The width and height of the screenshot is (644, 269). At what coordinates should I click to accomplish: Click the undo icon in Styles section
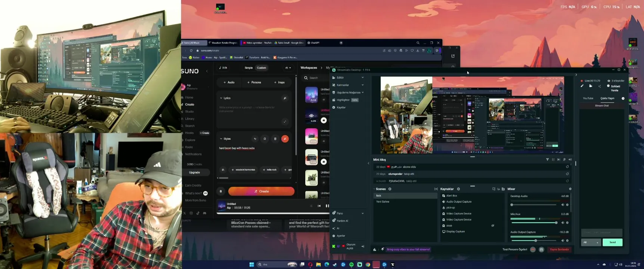click(x=255, y=139)
